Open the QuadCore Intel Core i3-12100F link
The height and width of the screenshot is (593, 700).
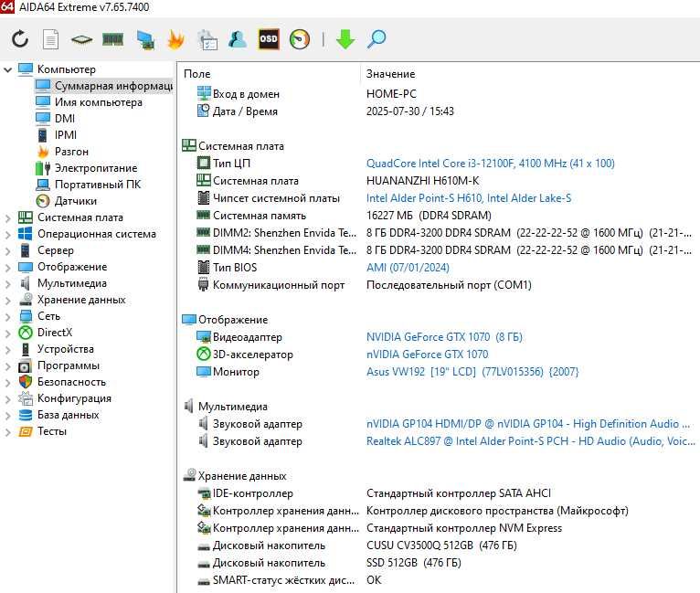pyautogui.click(x=490, y=164)
